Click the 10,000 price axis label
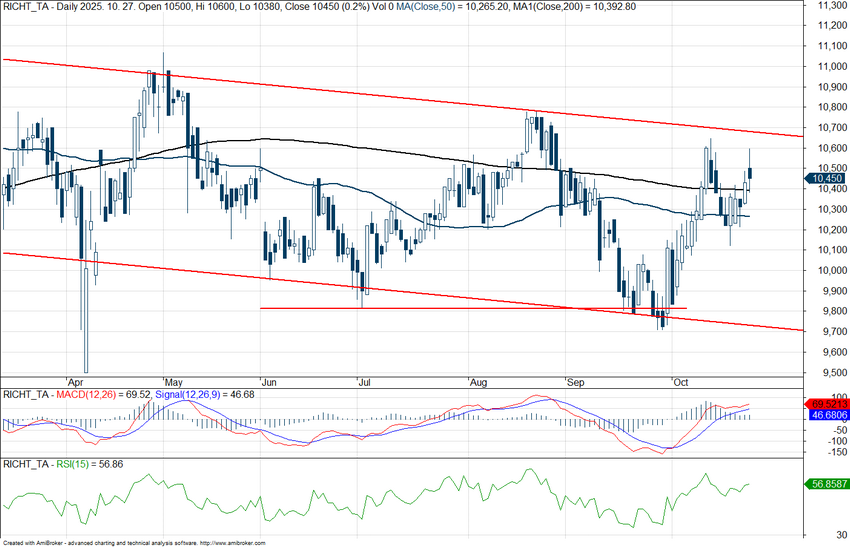This screenshot has height=547, width=850. click(827, 270)
